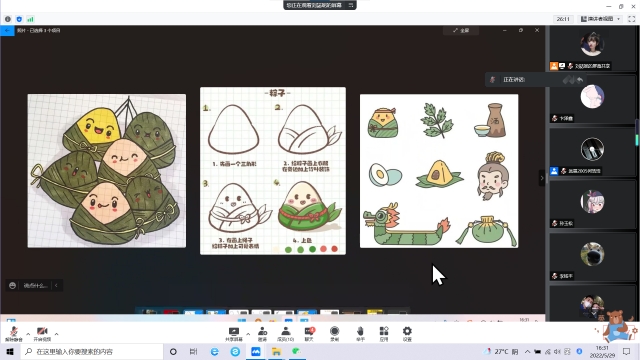The image size is (640, 360).
Task: Open File Explorer on taskbar
Action: tap(276, 351)
